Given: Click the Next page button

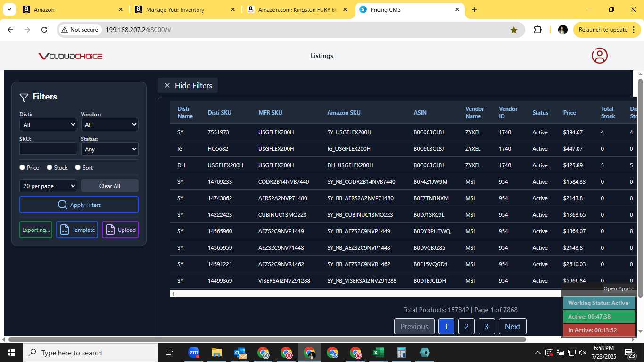Looking at the screenshot, I should click(512, 326).
